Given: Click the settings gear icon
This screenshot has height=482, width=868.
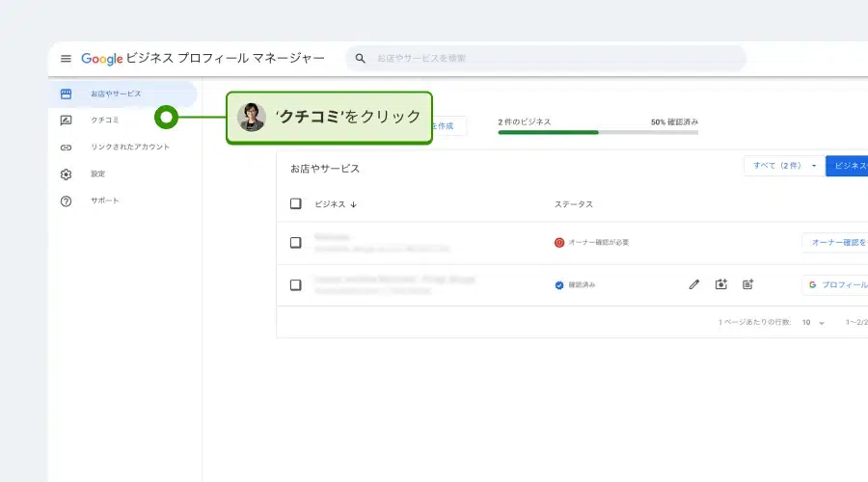Looking at the screenshot, I should [66, 174].
